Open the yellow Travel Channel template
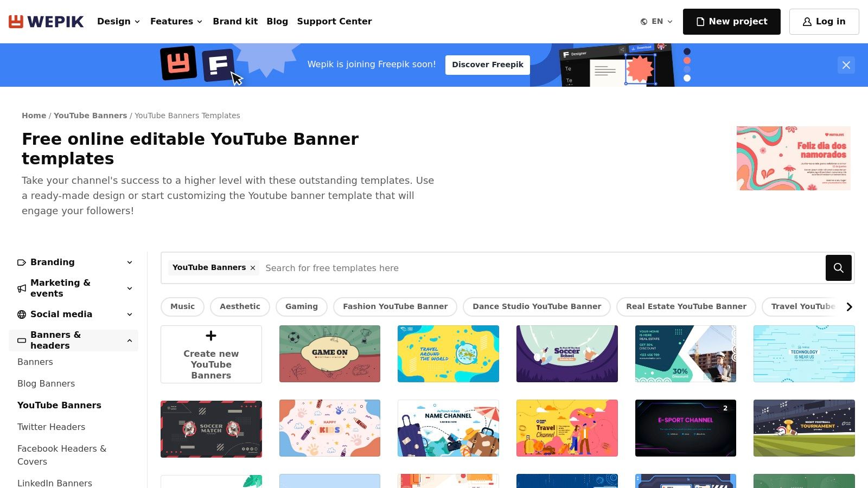 [567, 428]
